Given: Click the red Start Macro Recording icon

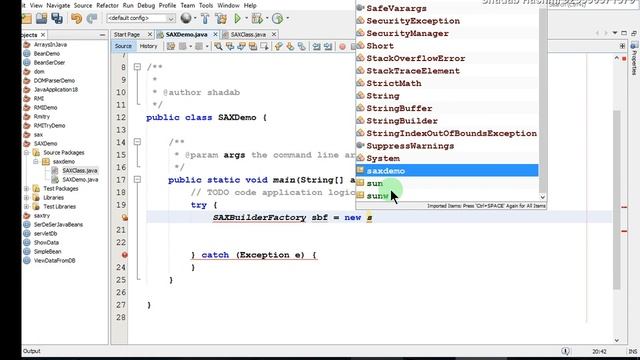Looking at the screenshot, I should point(342,47).
